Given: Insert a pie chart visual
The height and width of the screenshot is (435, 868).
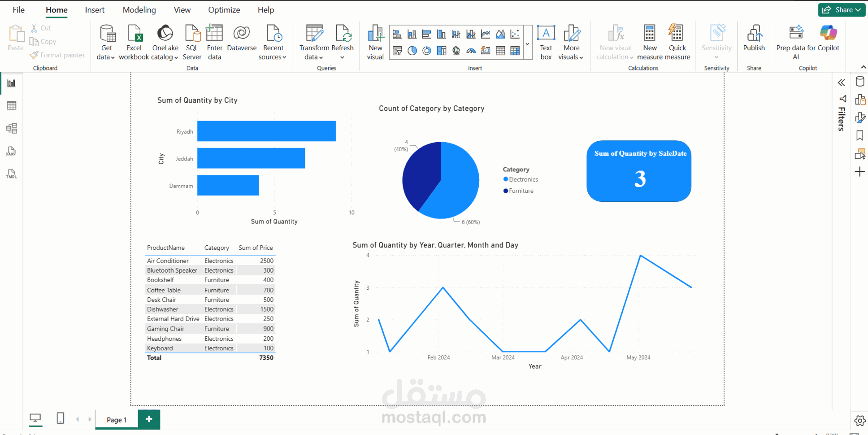Looking at the screenshot, I should (x=412, y=51).
